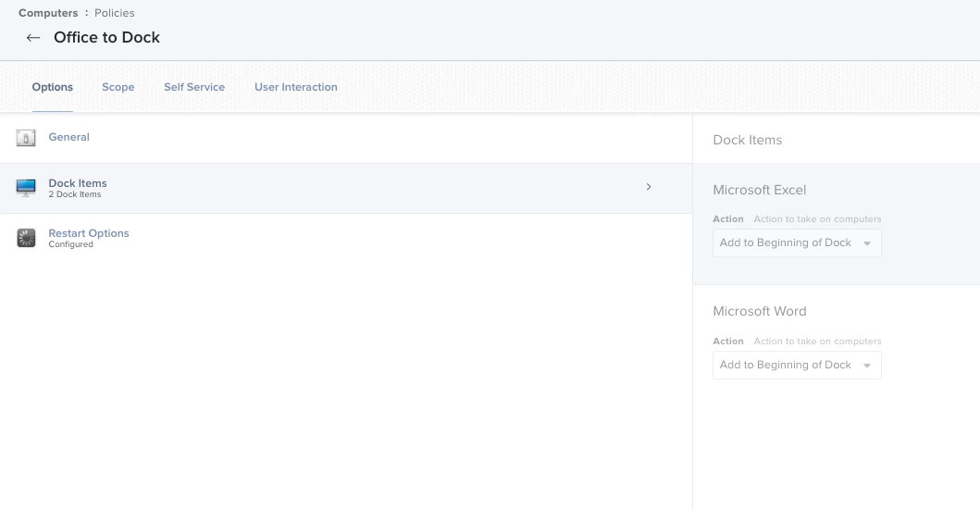Screen dimensions: 980x510
Task: Click the Dock Items monitor icon
Action: coord(26,188)
